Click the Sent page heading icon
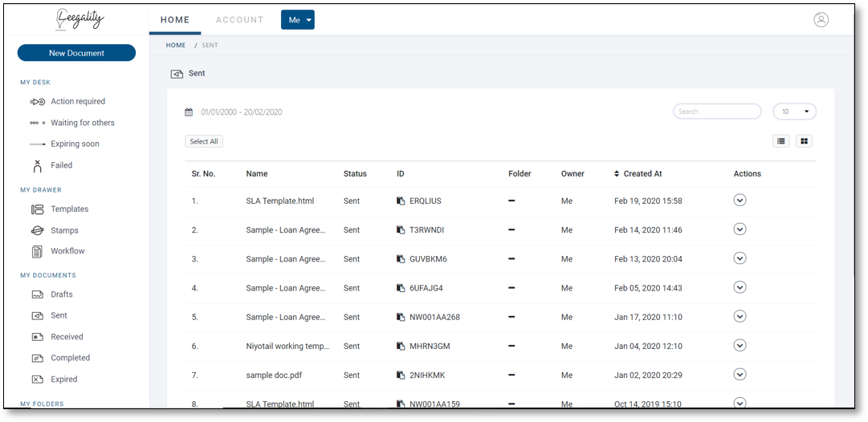This screenshot has width=868, height=422. point(177,74)
